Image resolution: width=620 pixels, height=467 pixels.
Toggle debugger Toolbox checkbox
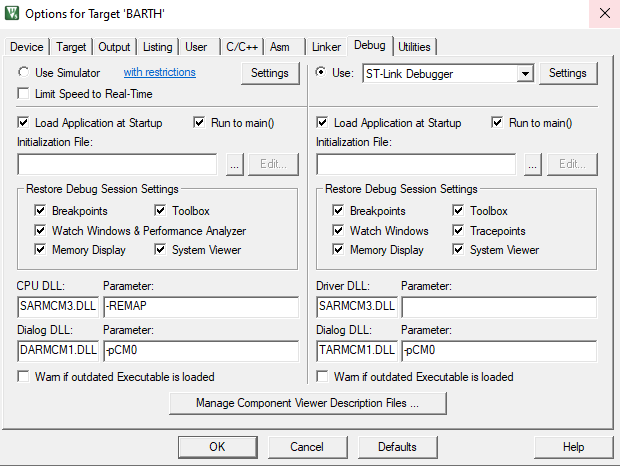point(458,211)
